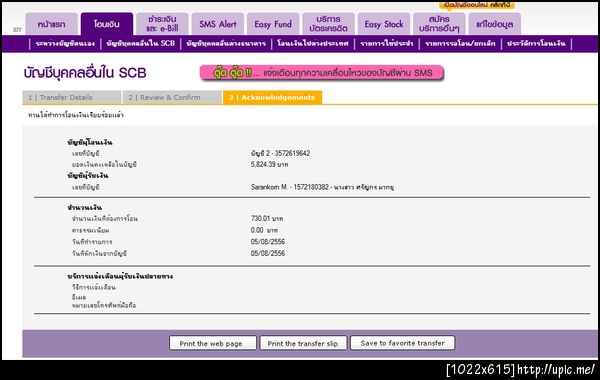Click the บัญชีบุคคลอื่นใน SCB page heading

click(85, 73)
